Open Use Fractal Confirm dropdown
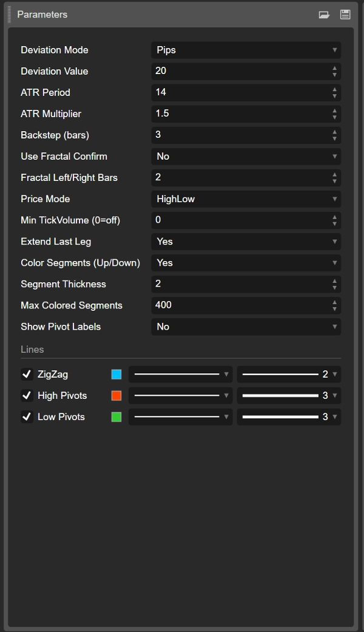Screen dimensions: 364x632 click(246, 156)
